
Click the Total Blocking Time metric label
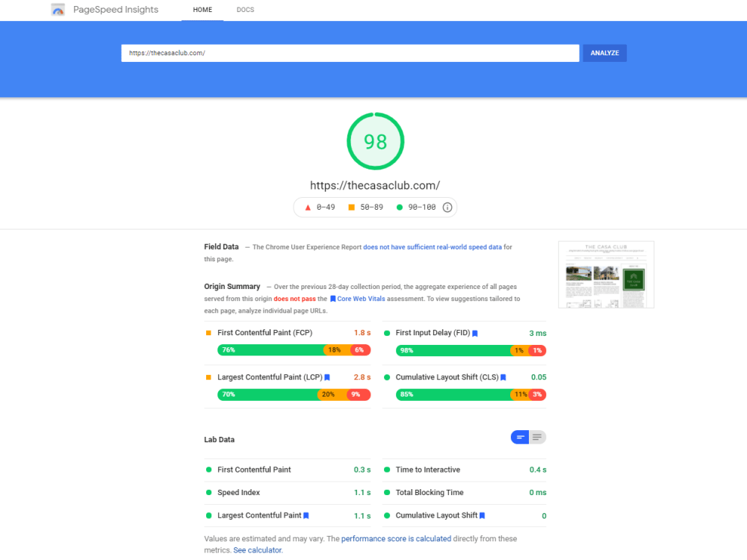click(430, 493)
